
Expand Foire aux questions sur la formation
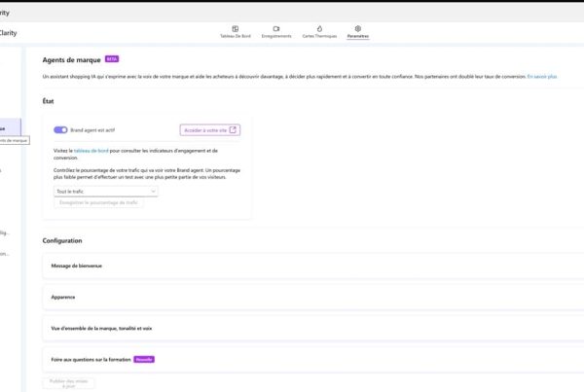tap(313, 360)
